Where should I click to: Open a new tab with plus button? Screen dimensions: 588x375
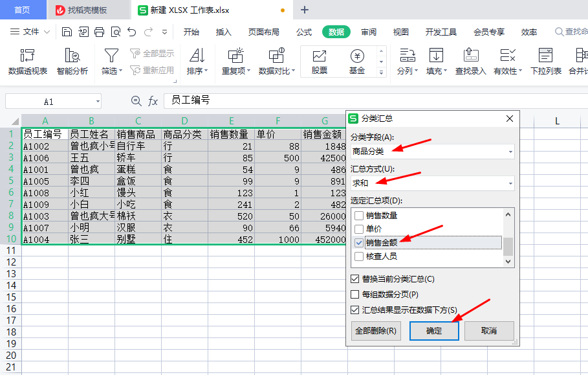[x=305, y=10]
